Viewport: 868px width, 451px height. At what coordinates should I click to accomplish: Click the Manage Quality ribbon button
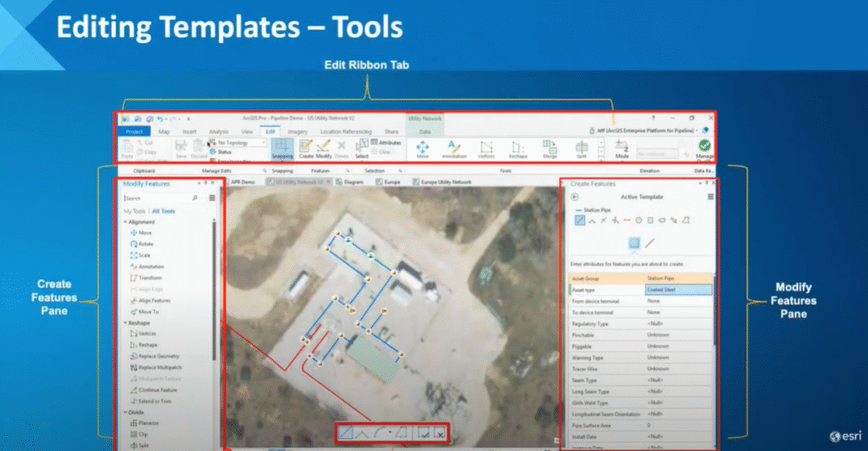pos(704,149)
